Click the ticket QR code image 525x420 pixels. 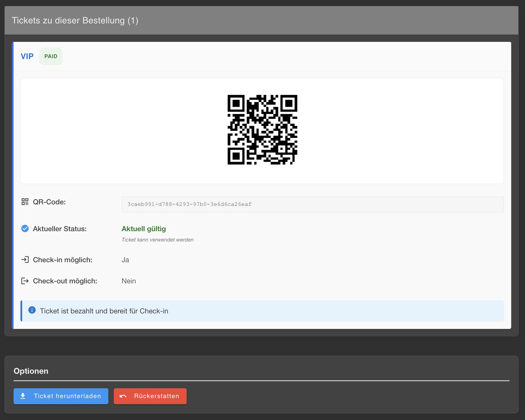(262, 130)
